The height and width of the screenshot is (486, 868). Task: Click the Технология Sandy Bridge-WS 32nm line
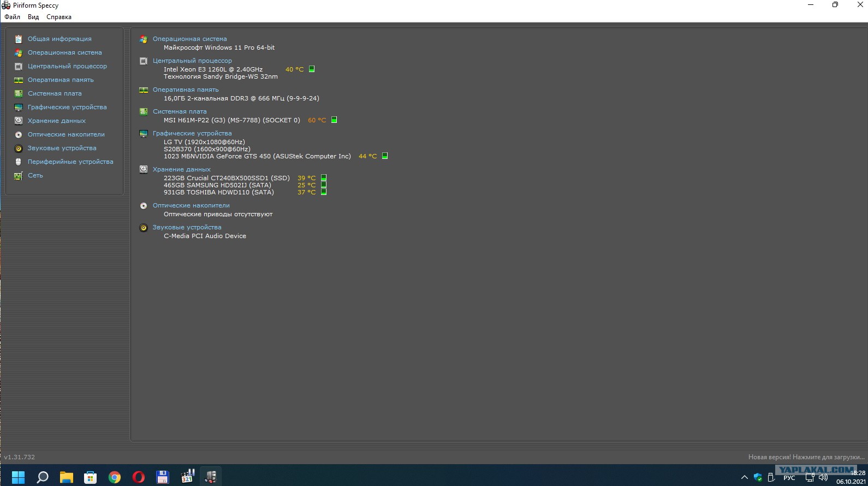point(221,76)
